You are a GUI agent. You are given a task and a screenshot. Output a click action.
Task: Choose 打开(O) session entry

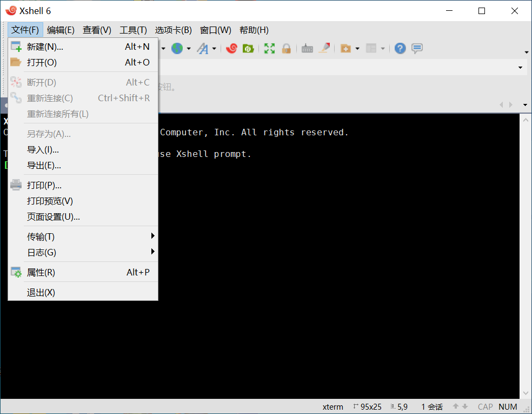[83, 62]
